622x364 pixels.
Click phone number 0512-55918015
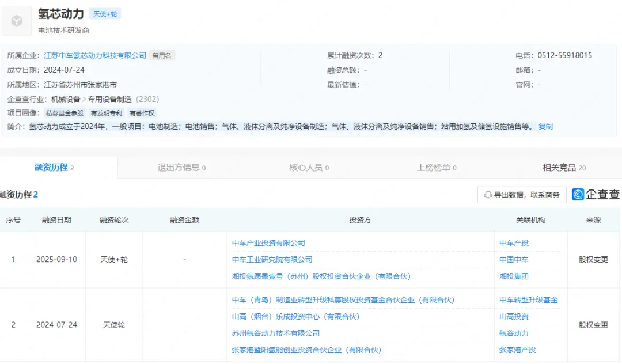[x=564, y=55]
